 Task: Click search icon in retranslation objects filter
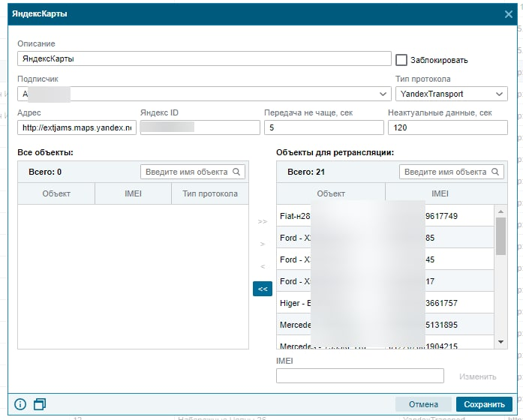(x=495, y=172)
